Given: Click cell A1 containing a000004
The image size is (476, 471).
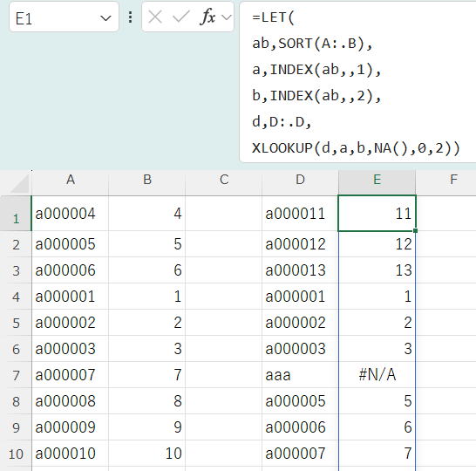Looking at the screenshot, I should [x=70, y=213].
